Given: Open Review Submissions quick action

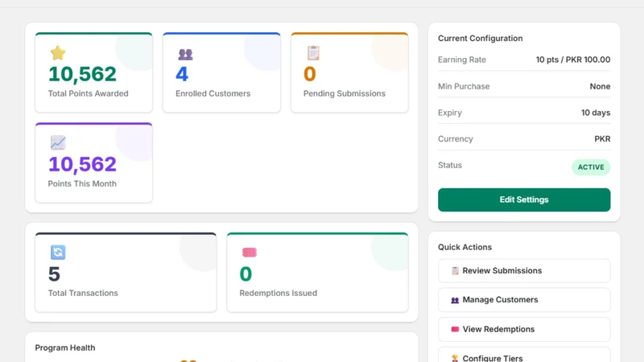Looking at the screenshot, I should tap(524, 270).
